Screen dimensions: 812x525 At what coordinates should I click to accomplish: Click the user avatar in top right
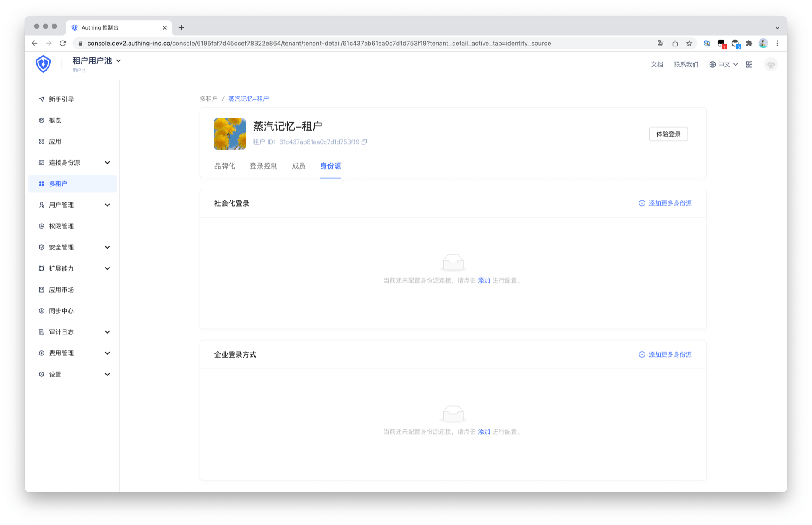771,64
